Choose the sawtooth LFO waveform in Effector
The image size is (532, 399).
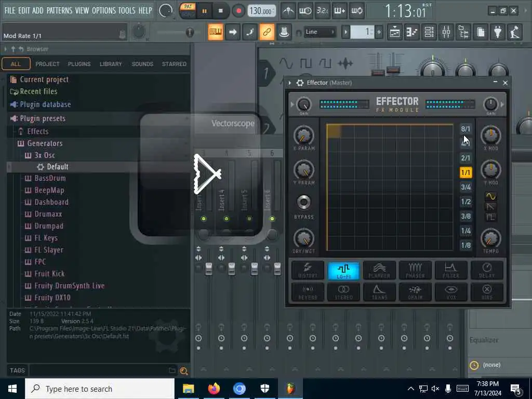(490, 207)
